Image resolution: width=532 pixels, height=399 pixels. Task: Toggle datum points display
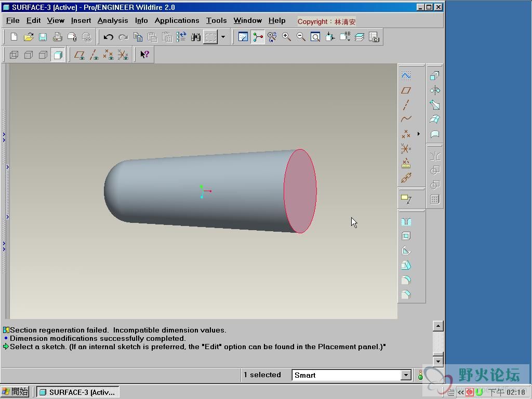109,55
